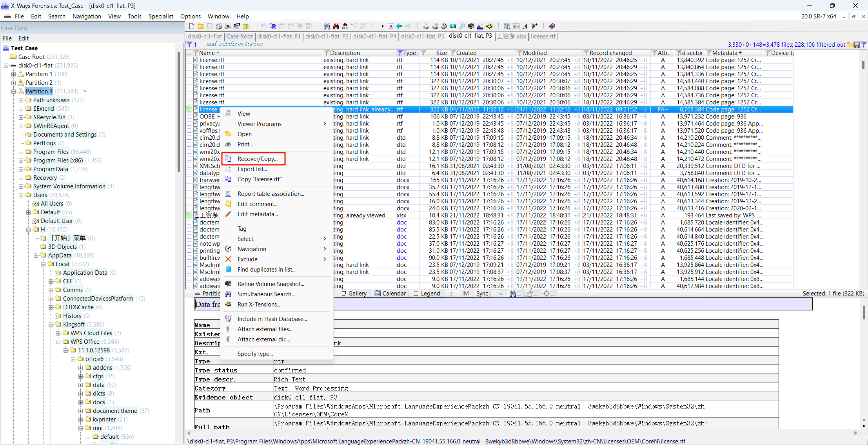Screen dimensions: 868x445
Task: Click the IM button
Action: tap(465, 294)
